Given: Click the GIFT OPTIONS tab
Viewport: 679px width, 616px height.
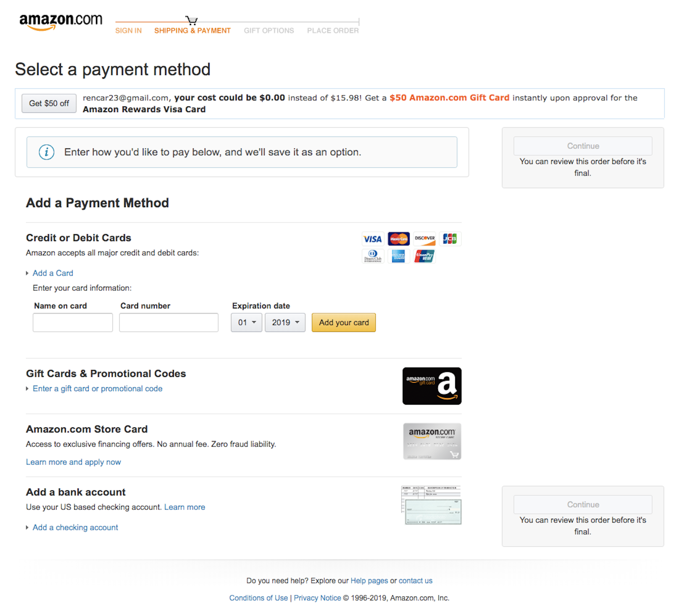Looking at the screenshot, I should 267,29.
